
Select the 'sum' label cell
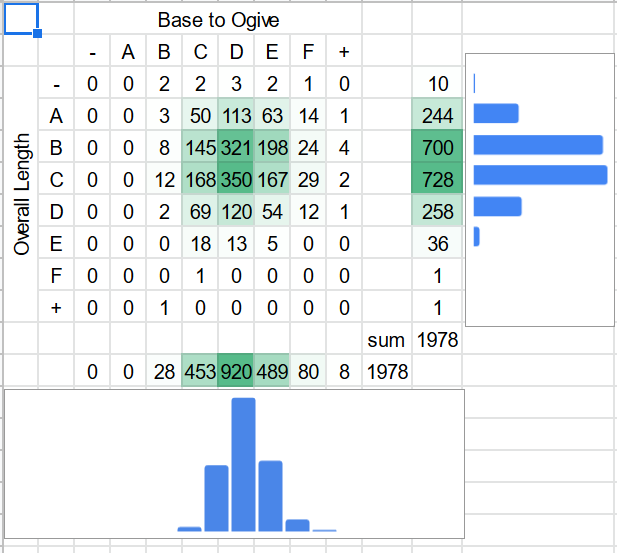point(386,340)
